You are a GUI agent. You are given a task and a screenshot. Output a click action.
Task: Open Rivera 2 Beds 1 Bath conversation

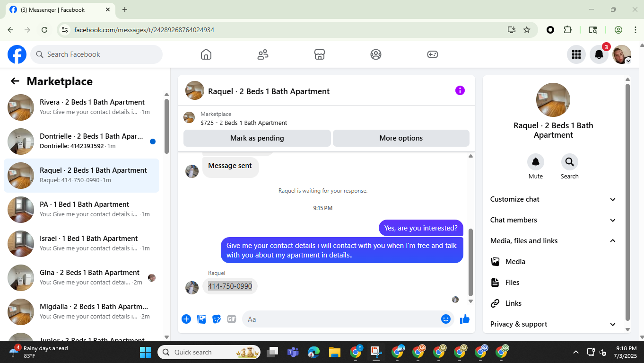tap(81, 107)
